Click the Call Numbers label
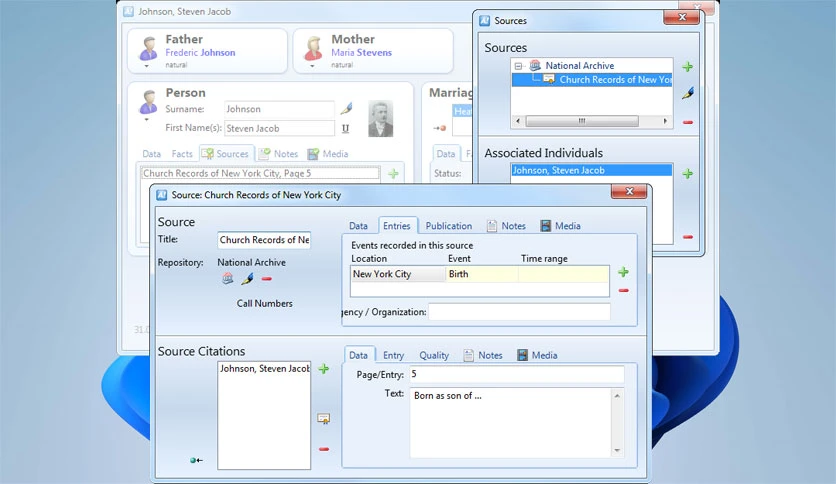The image size is (836, 484). [x=264, y=303]
